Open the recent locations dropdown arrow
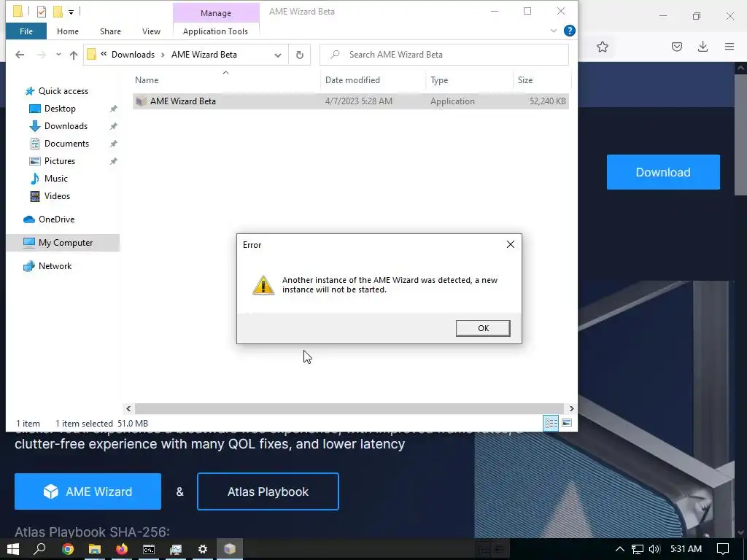Image resolution: width=747 pixels, height=560 pixels. (58, 55)
